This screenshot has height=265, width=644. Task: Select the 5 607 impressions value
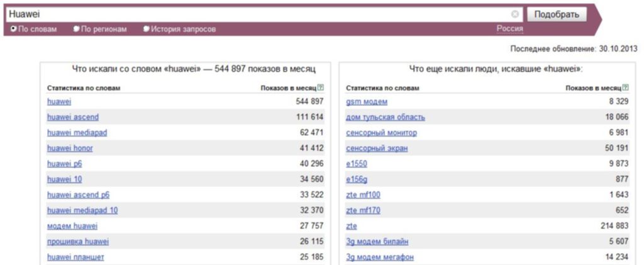coord(619,242)
